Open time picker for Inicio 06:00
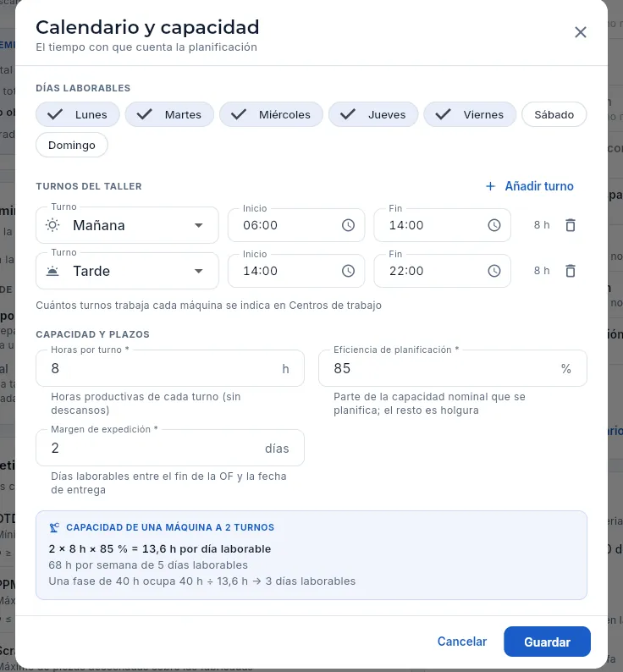 pyautogui.click(x=348, y=225)
